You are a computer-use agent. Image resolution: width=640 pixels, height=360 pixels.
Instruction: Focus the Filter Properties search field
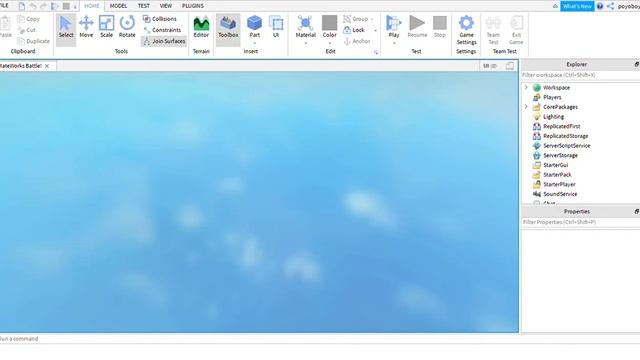tap(580, 222)
